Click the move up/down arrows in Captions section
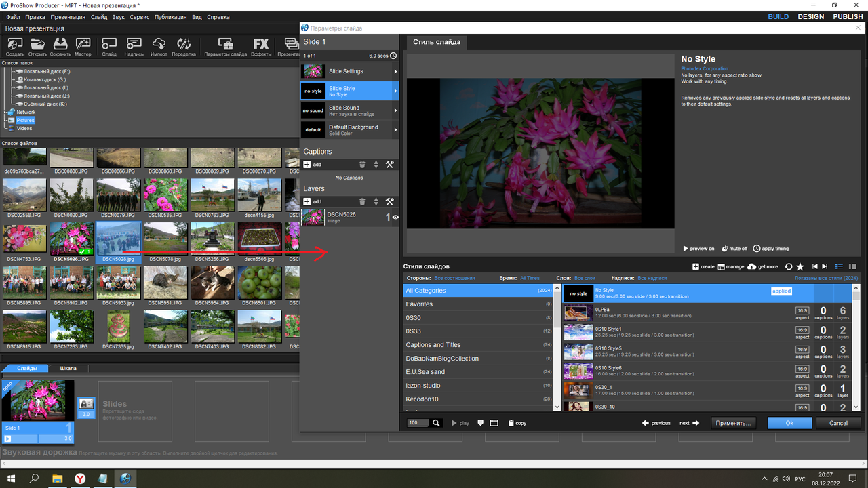This screenshot has width=868, height=488. pos(376,165)
